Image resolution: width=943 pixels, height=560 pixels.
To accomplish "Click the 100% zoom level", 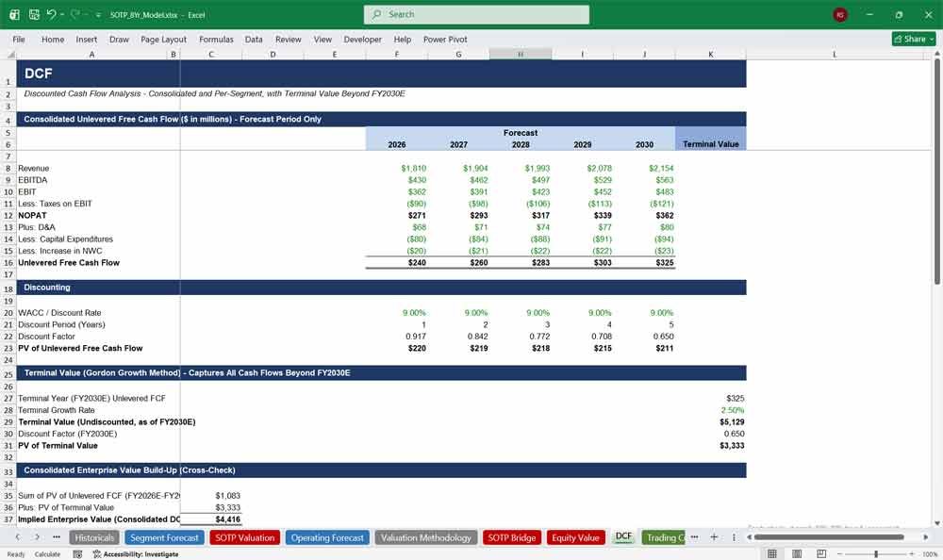I will point(930,554).
